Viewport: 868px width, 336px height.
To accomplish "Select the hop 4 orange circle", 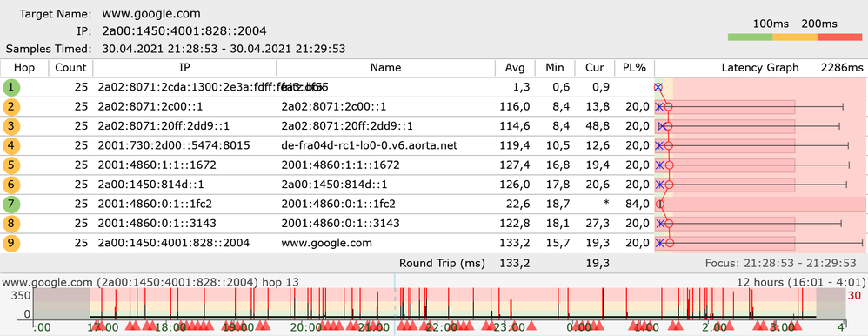I will point(10,145).
